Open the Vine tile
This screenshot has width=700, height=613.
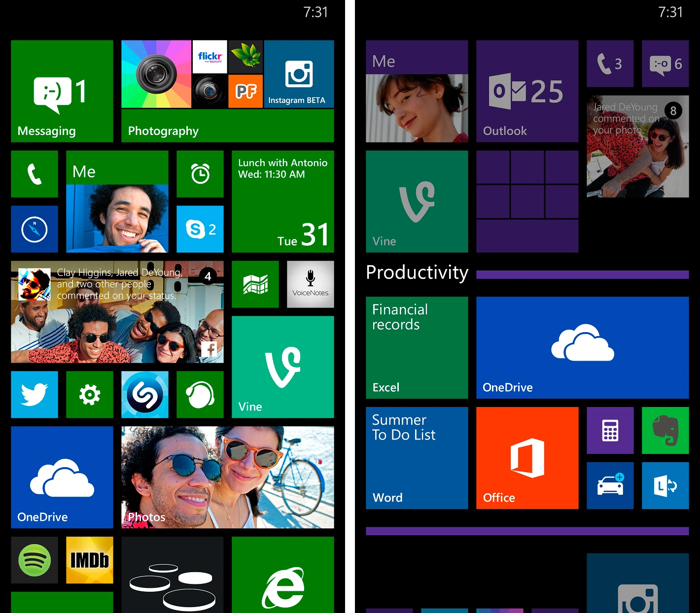point(282,367)
